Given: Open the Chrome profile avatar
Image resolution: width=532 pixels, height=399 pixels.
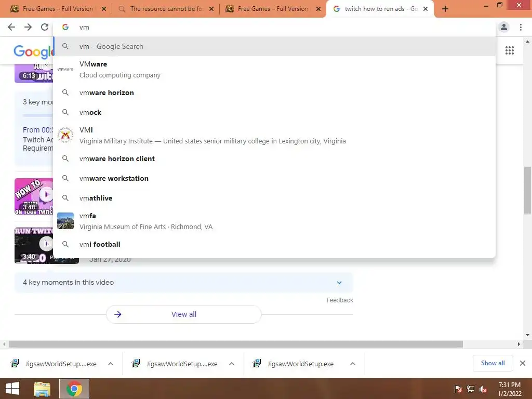Looking at the screenshot, I should pos(504,27).
